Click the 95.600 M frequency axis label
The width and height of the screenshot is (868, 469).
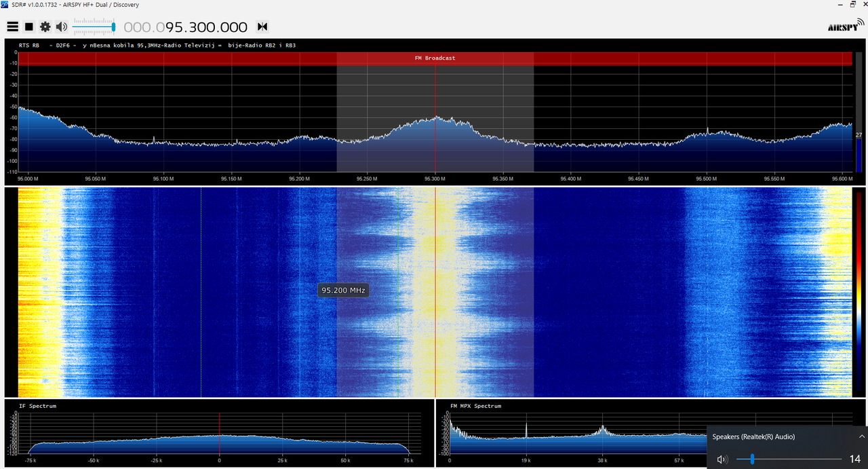pyautogui.click(x=842, y=179)
